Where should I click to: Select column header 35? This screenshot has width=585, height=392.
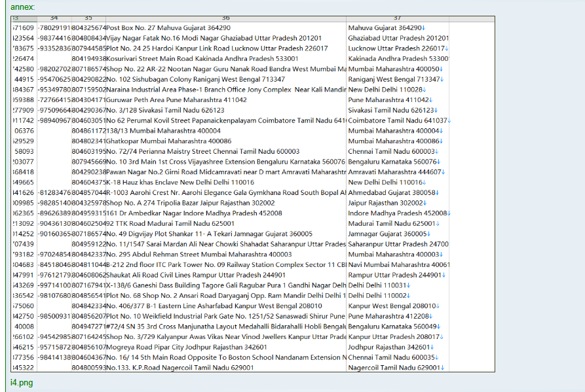point(88,18)
